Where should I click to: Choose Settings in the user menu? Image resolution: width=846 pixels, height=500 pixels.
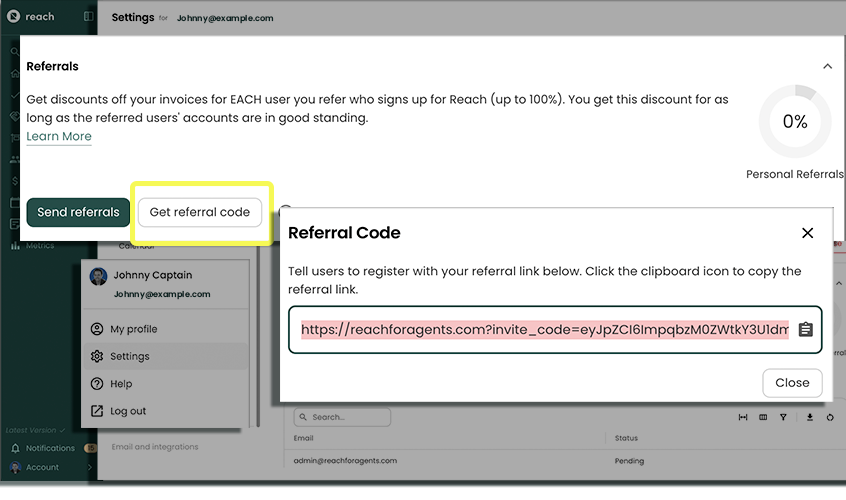(x=130, y=356)
